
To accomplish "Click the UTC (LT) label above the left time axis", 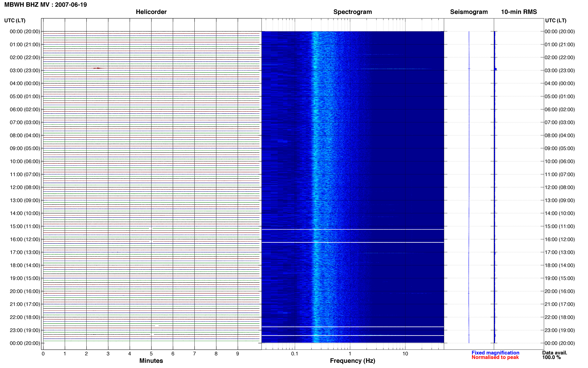I will 15,20.
